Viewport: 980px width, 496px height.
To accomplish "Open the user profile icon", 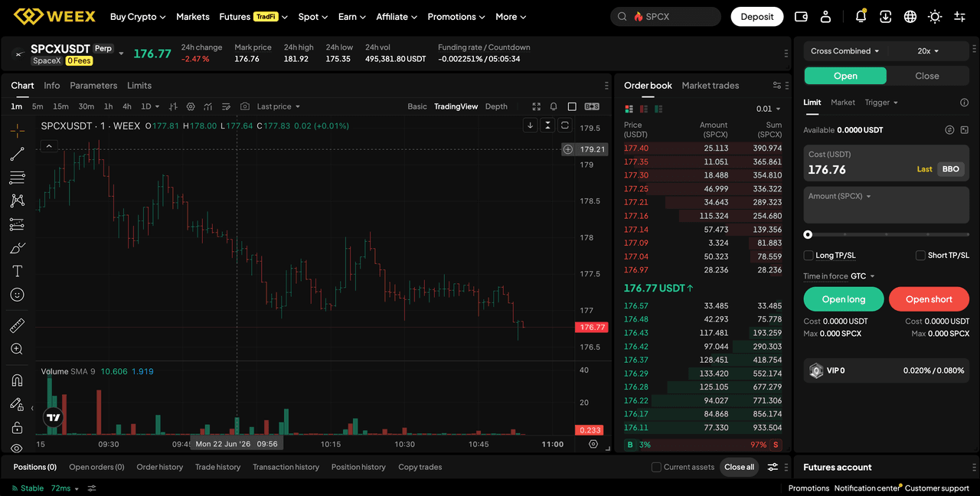I will pos(825,16).
